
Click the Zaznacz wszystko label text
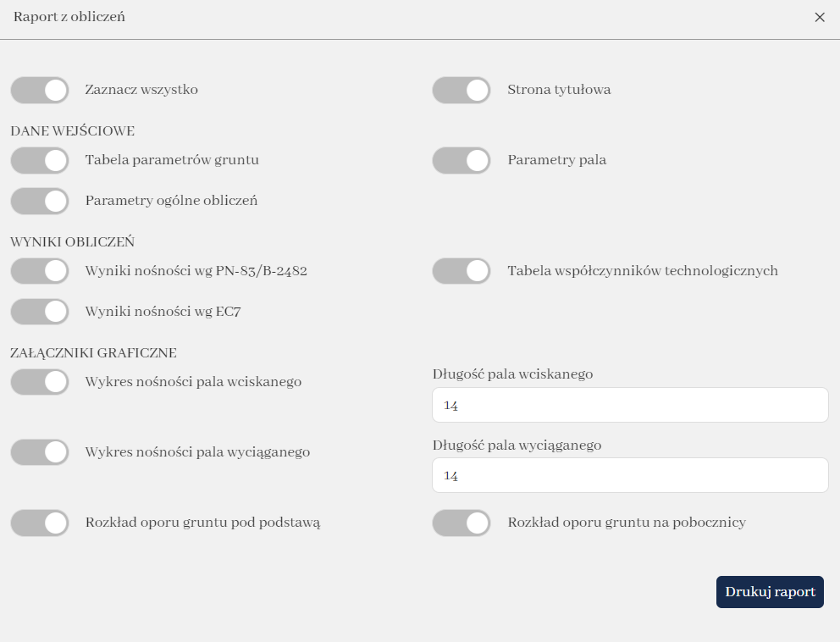[141, 90]
